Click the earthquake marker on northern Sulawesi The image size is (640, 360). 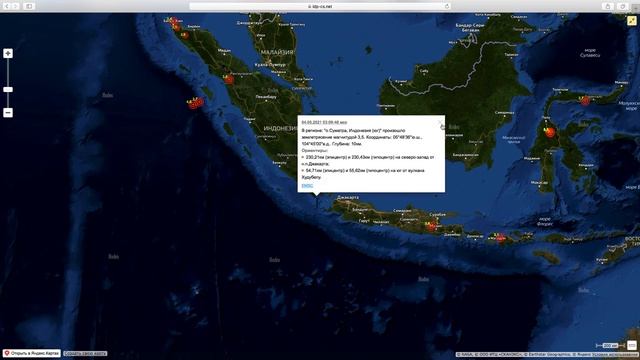(585, 100)
